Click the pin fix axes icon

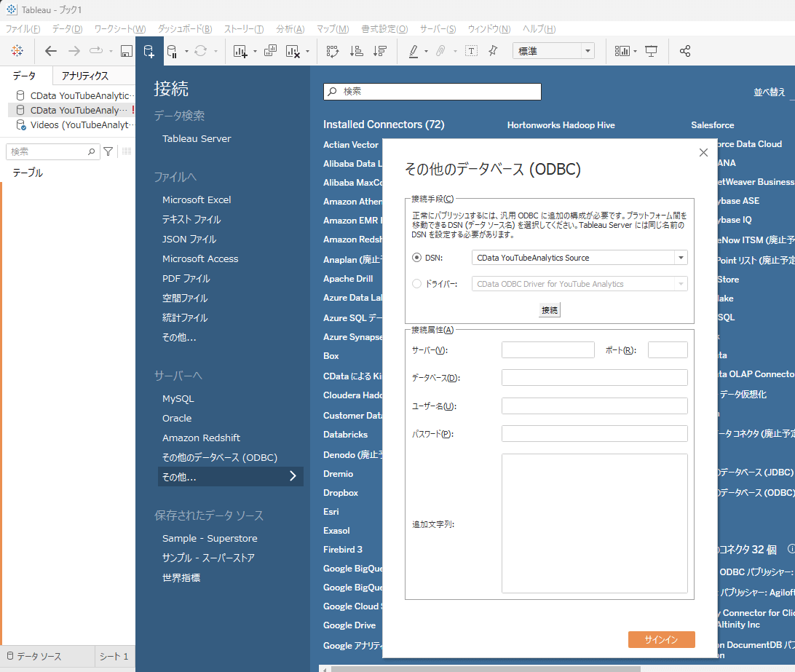(x=493, y=51)
